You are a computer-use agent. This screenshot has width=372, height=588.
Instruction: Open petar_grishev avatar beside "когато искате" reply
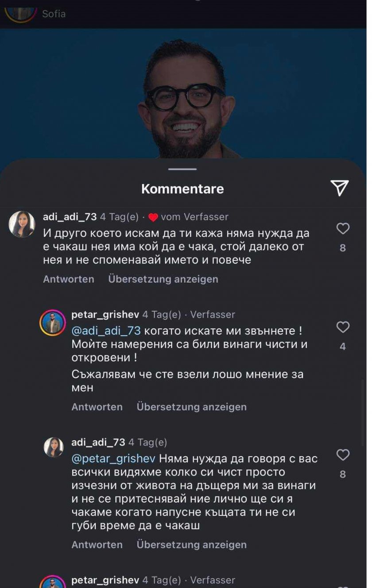point(53,323)
